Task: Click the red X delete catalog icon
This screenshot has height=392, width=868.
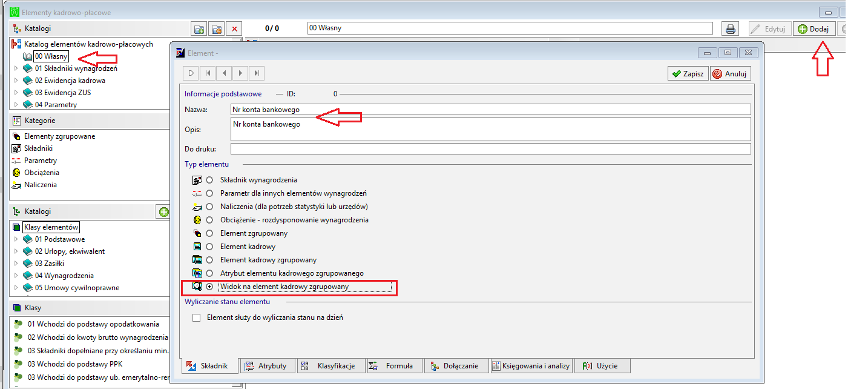Action: (234, 28)
